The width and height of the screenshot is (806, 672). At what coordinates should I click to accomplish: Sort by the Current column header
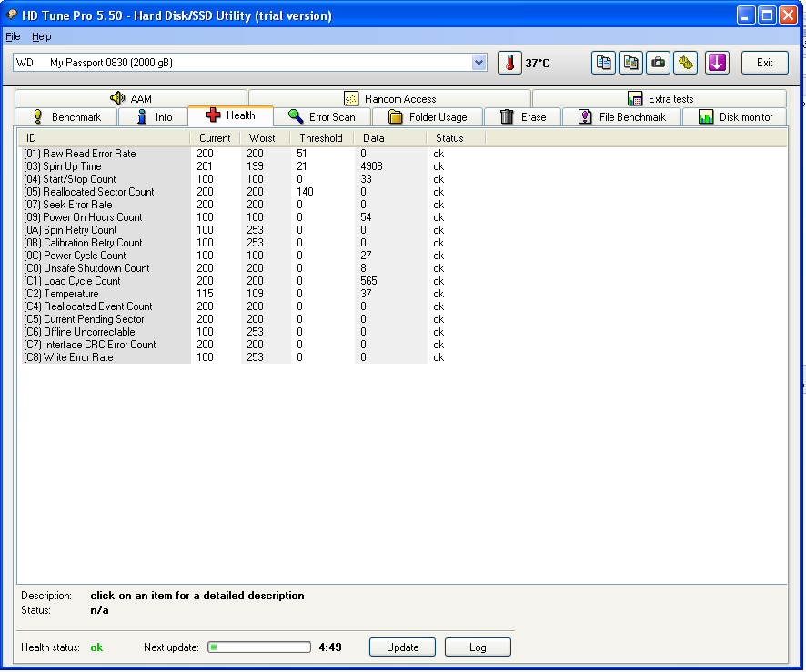215,137
